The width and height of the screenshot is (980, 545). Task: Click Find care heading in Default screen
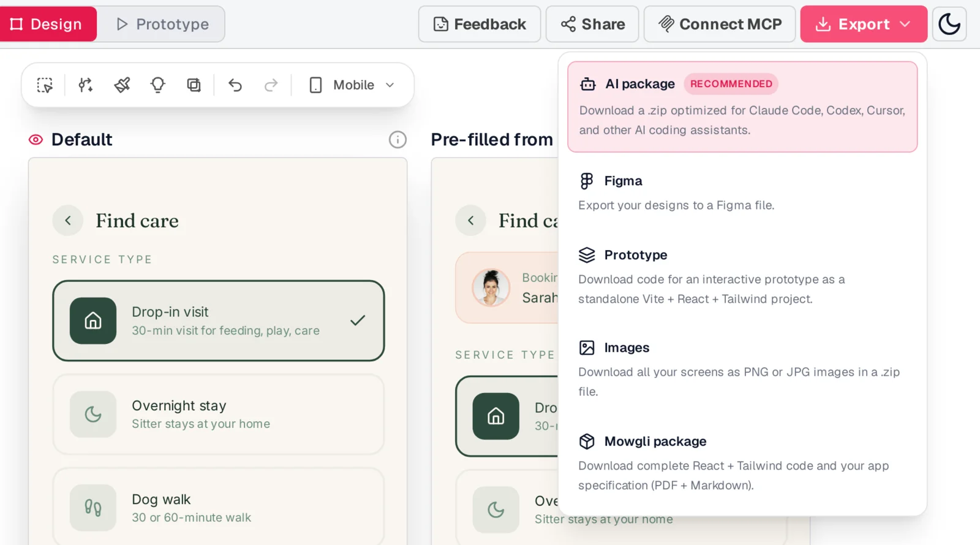(x=137, y=221)
